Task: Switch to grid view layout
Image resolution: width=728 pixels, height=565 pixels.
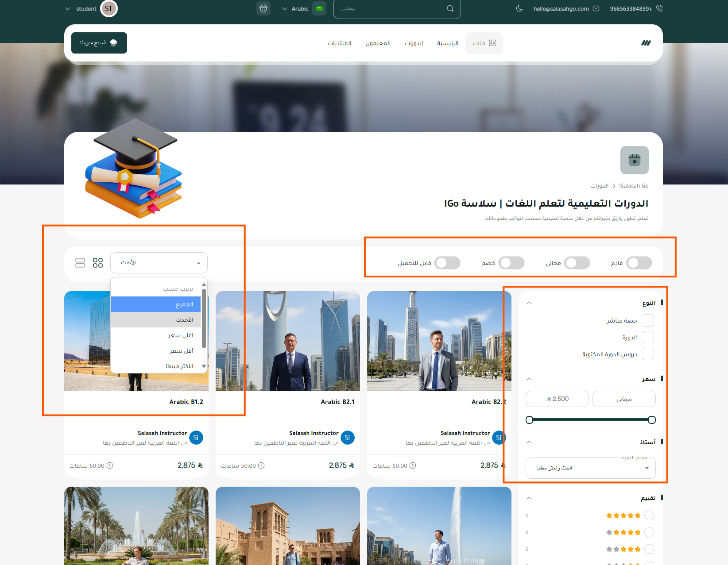Action: pyautogui.click(x=98, y=263)
